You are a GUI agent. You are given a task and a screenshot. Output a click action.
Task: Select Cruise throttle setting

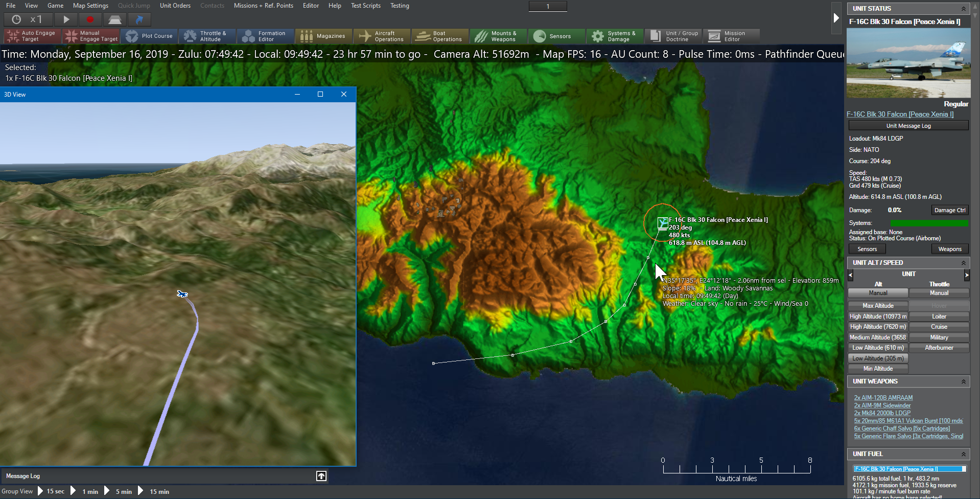pyautogui.click(x=939, y=327)
